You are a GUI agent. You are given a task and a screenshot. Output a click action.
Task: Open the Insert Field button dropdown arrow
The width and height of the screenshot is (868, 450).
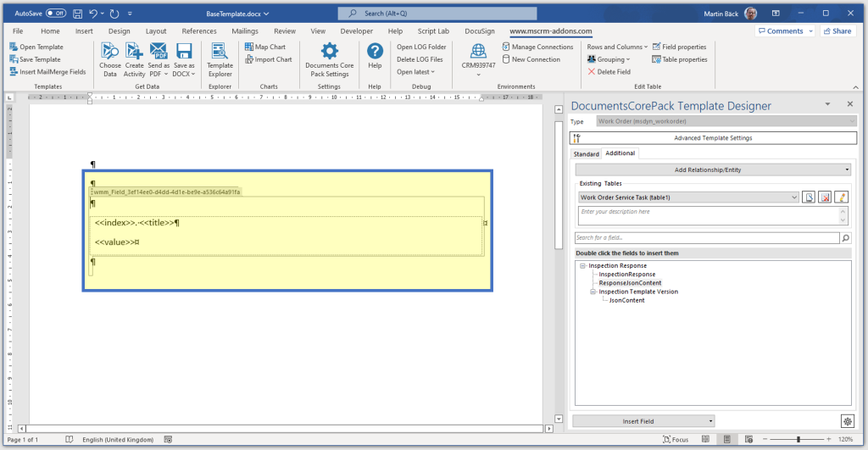pyautogui.click(x=711, y=421)
